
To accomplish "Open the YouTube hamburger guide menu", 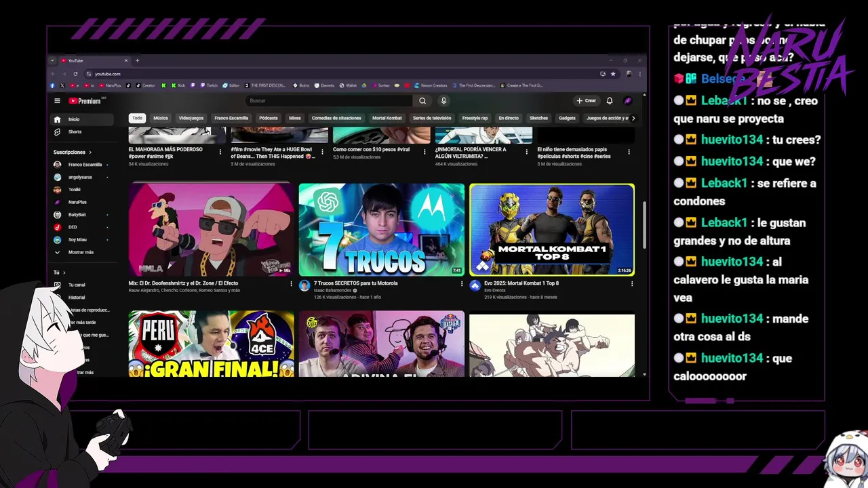I will 57,101.
